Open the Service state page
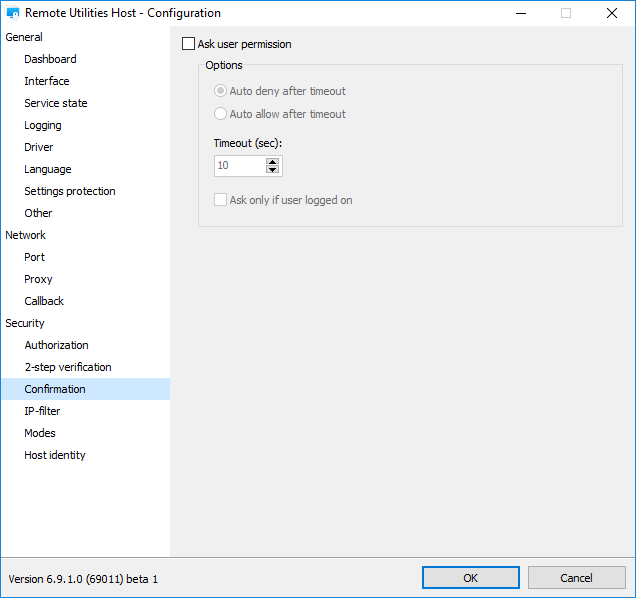The width and height of the screenshot is (636, 598). pyautogui.click(x=56, y=103)
